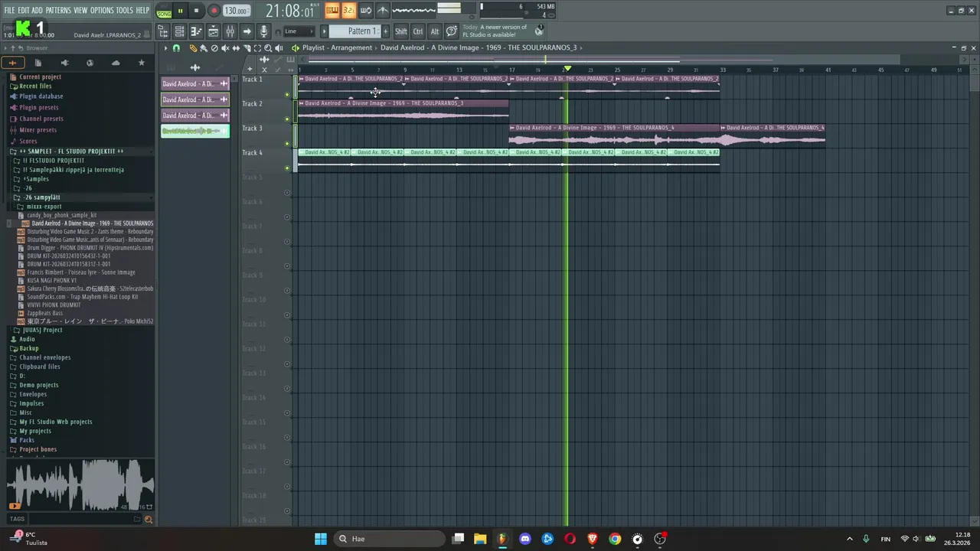Open the Channel rack icon

click(x=179, y=31)
